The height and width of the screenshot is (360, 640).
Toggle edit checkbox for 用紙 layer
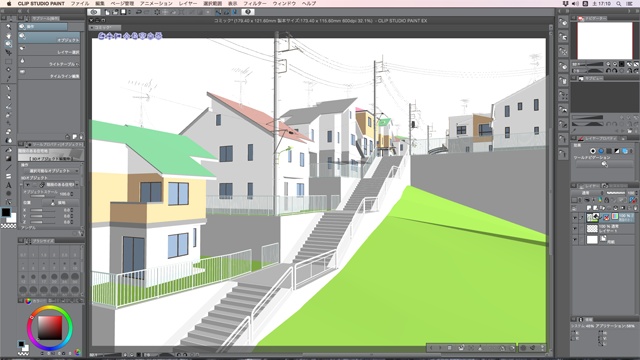coord(582,240)
